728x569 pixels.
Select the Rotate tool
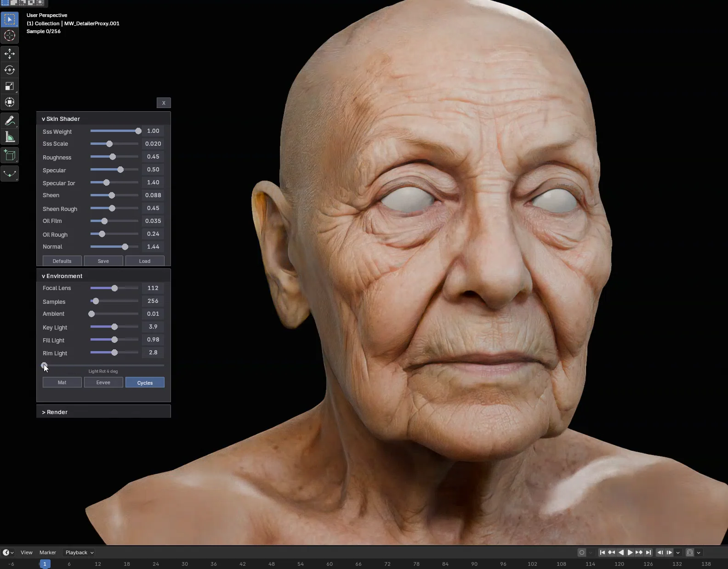[10, 70]
